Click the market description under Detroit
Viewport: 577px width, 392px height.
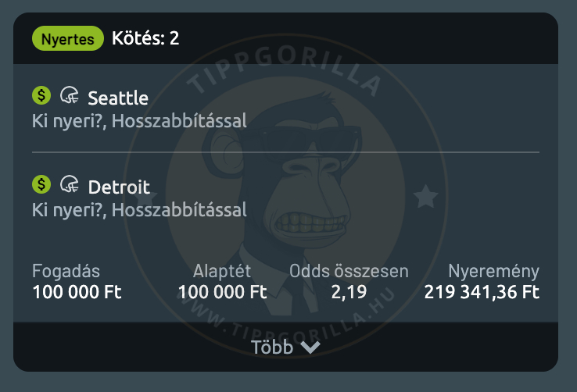pos(139,209)
